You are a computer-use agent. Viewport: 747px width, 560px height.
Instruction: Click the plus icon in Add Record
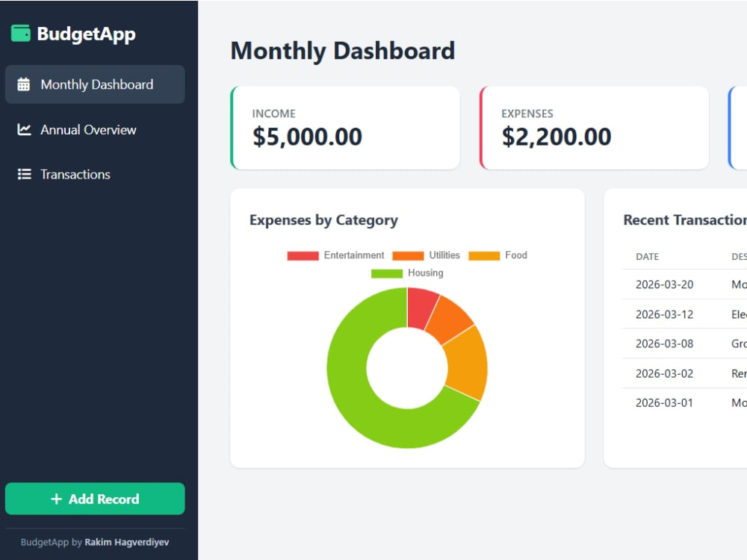(56, 499)
